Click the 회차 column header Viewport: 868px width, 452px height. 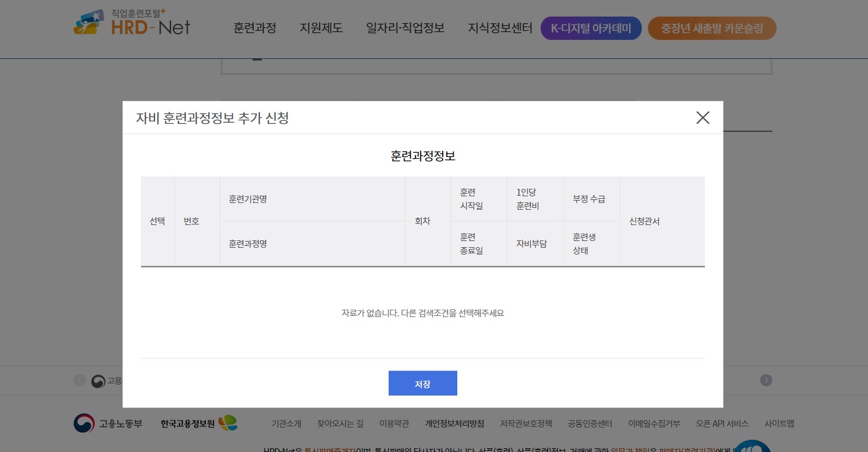tap(428, 221)
